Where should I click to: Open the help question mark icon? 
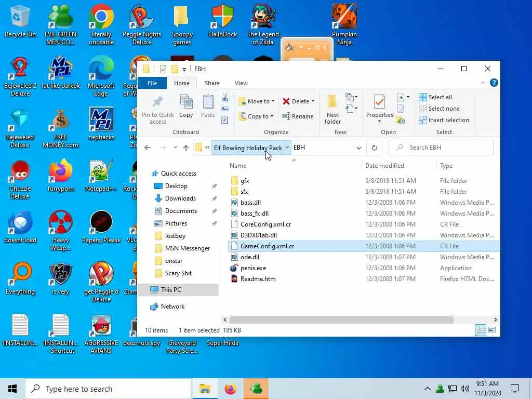[494, 83]
